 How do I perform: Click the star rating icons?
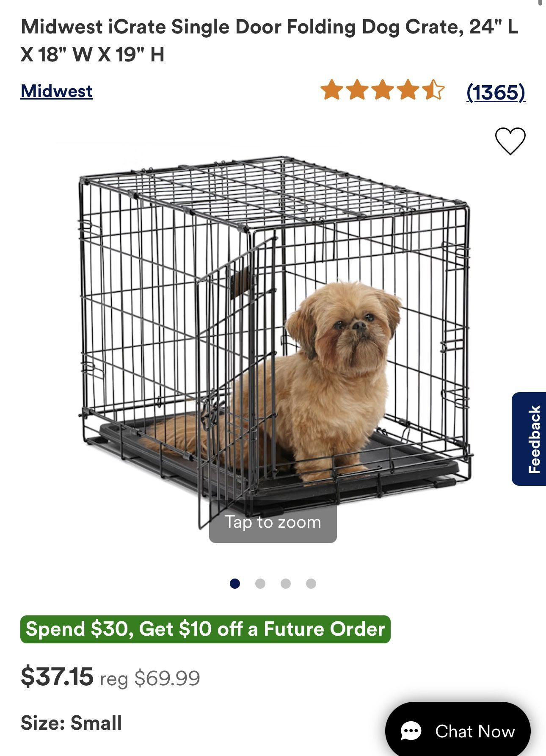[x=383, y=90]
